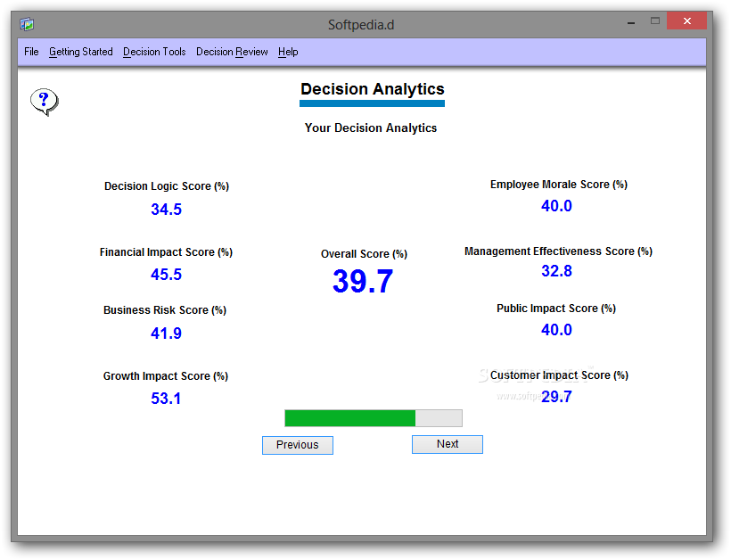Click the Management Effectiveness value 32.8

point(556,271)
